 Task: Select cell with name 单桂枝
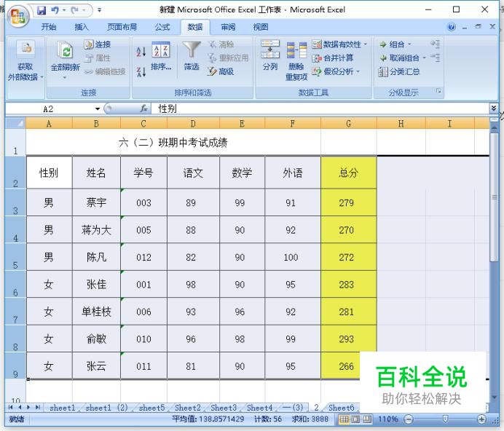pyautogui.click(x=96, y=312)
